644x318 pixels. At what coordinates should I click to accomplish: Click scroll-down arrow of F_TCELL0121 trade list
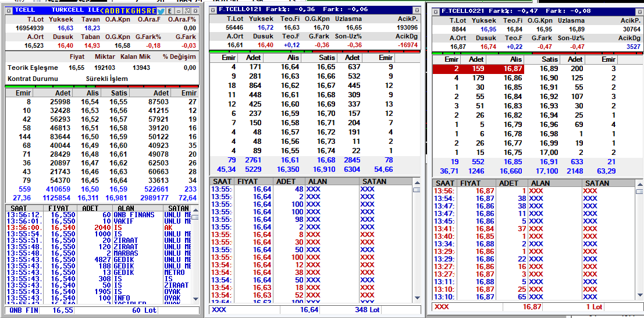417,298
